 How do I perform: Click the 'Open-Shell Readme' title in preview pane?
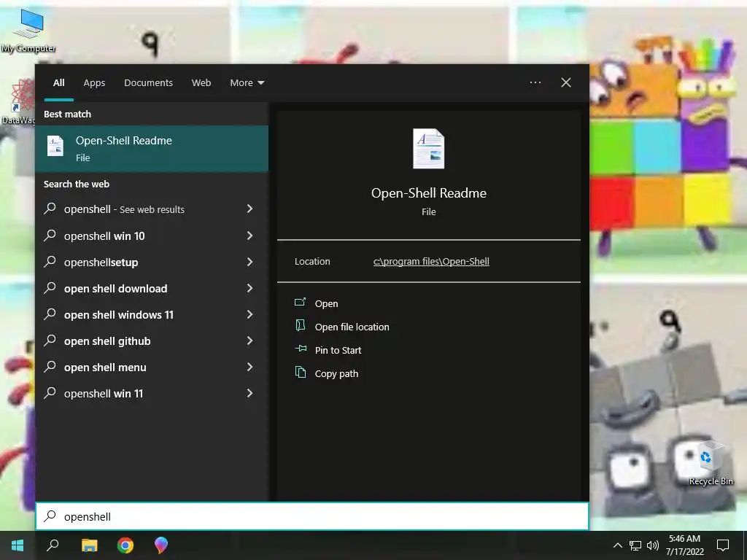tap(429, 192)
